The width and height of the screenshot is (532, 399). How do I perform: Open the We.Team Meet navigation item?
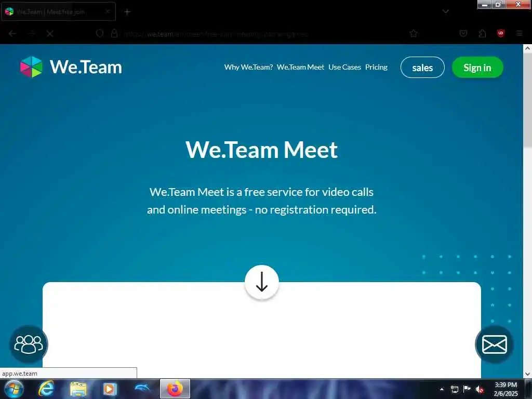point(300,67)
